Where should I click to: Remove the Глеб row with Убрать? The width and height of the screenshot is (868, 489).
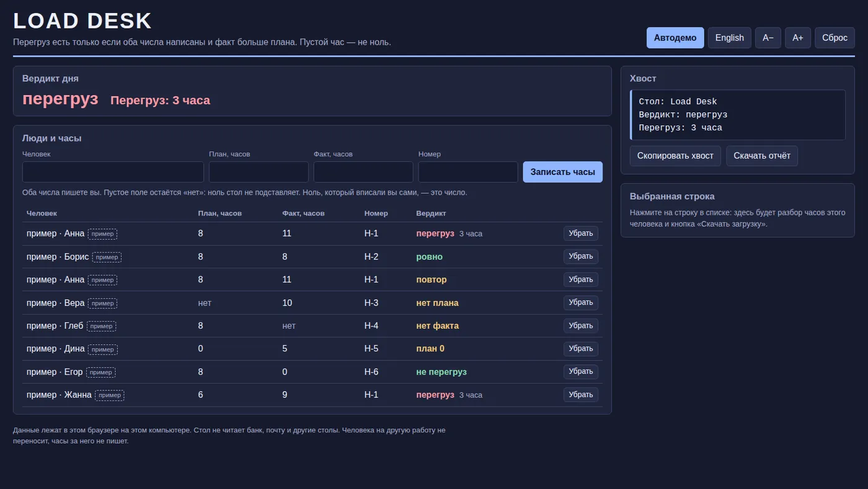tap(581, 326)
